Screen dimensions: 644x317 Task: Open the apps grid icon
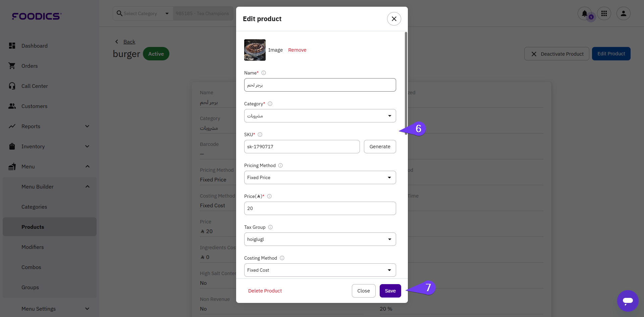coord(604,13)
